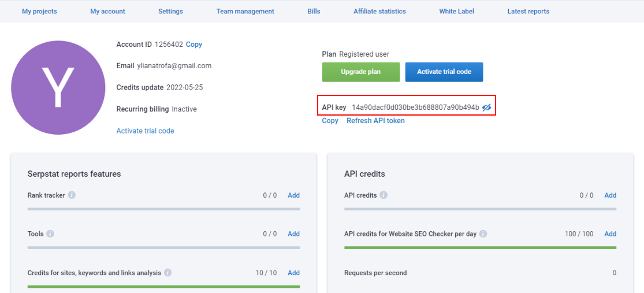Click Refresh API token link
Image resolution: width=644 pixels, height=293 pixels.
pyautogui.click(x=376, y=121)
